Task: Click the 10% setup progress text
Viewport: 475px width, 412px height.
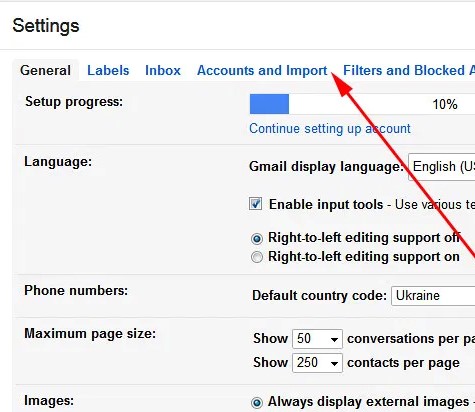Action: (x=445, y=105)
